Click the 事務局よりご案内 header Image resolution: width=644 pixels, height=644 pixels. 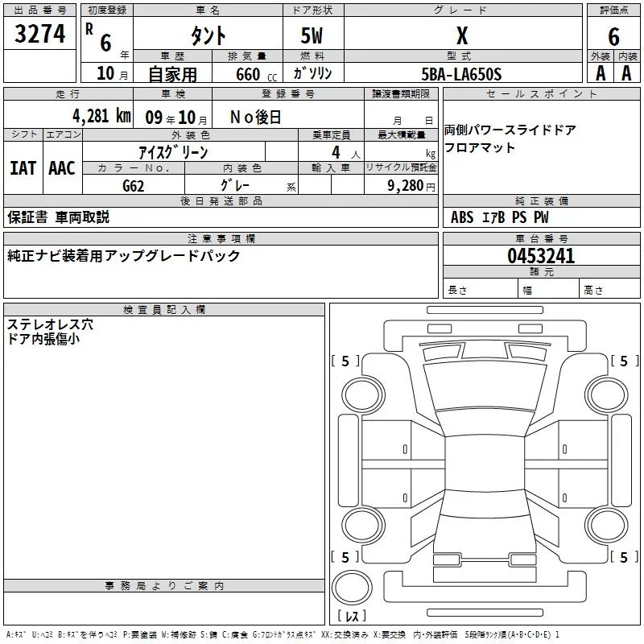click(x=164, y=586)
